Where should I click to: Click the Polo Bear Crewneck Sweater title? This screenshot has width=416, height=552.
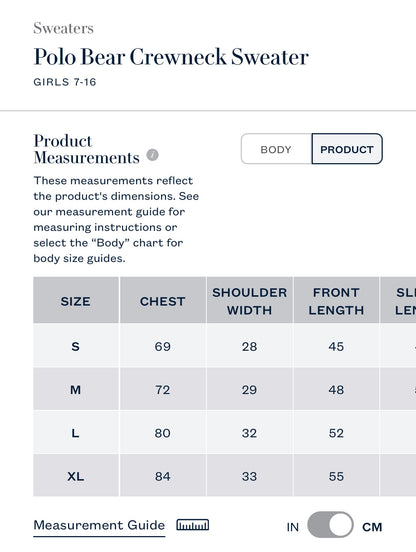coord(171,57)
